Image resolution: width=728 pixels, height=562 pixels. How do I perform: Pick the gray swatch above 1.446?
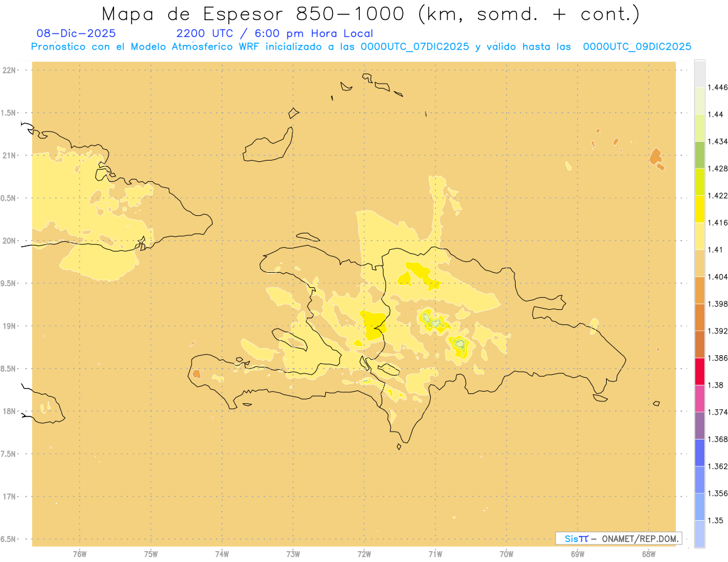[x=699, y=74]
